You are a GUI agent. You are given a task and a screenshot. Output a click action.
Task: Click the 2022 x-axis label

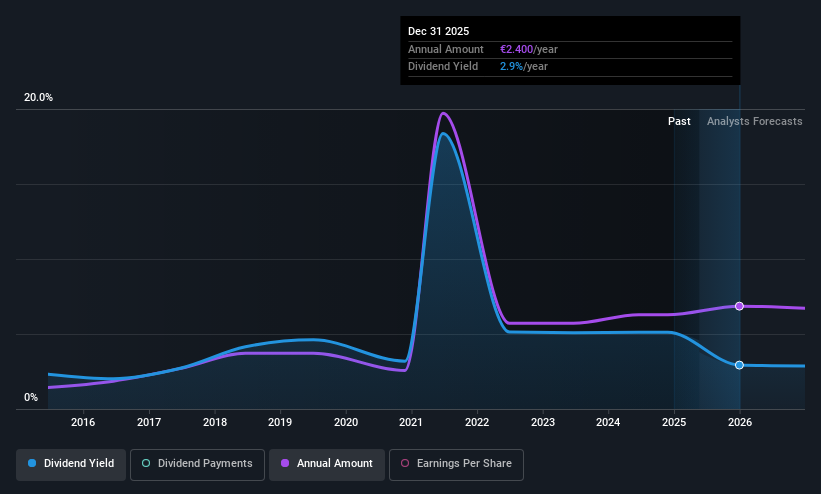477,422
